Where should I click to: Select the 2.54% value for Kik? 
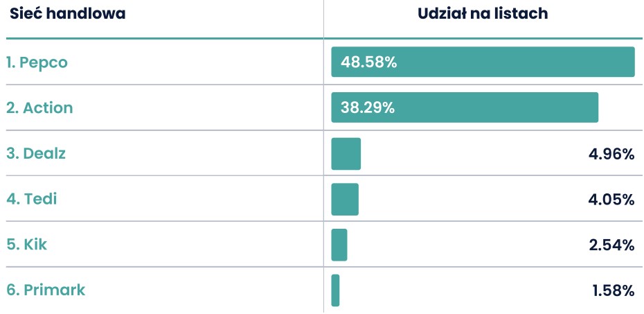612,246
